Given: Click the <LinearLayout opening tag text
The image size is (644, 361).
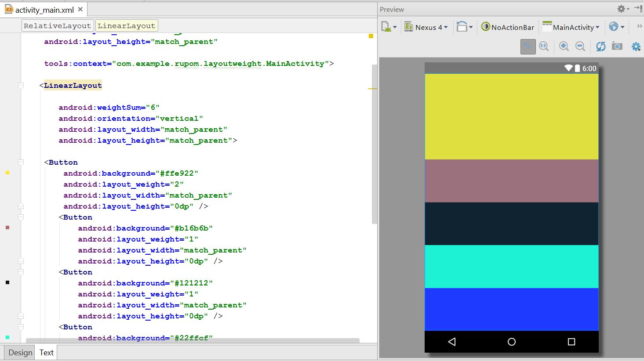Looking at the screenshot, I should [x=71, y=85].
